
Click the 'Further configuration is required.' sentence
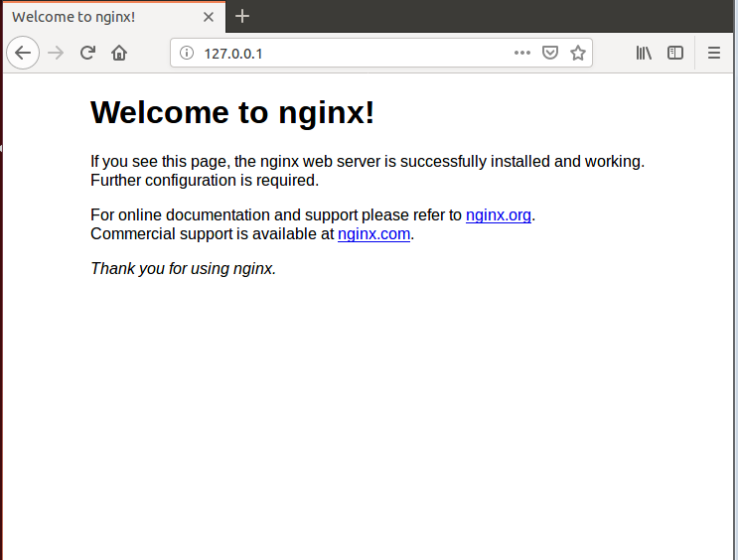tap(205, 181)
